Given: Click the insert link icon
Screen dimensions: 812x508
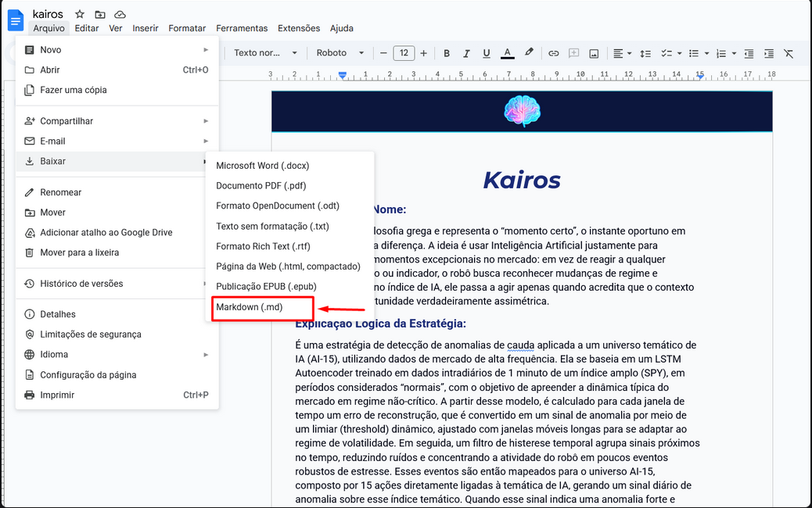Looking at the screenshot, I should (x=553, y=53).
